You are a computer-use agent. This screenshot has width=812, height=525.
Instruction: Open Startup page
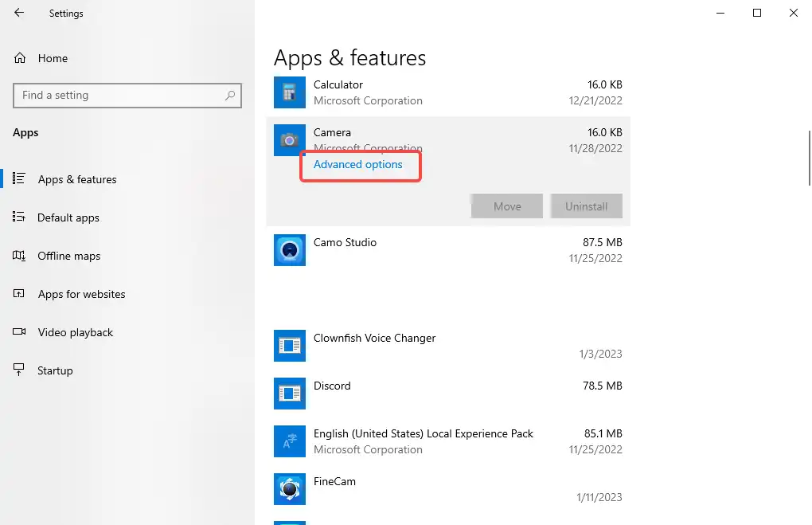[55, 370]
